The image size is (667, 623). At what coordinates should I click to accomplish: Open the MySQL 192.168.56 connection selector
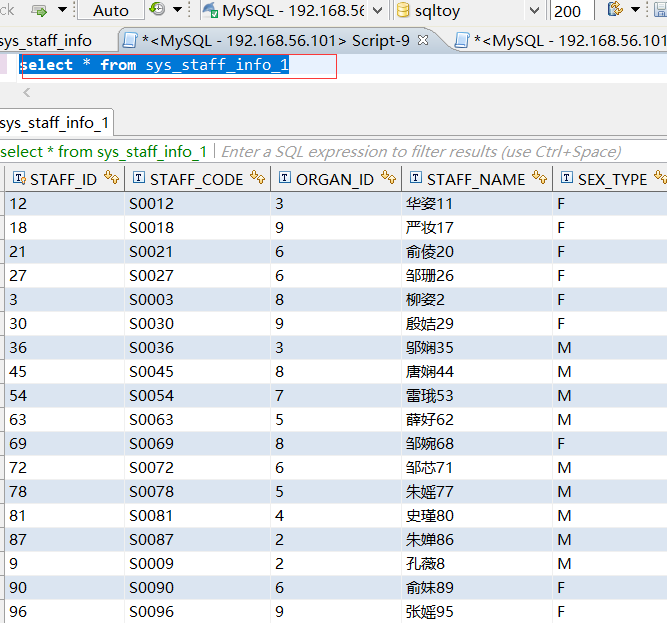[x=292, y=10]
